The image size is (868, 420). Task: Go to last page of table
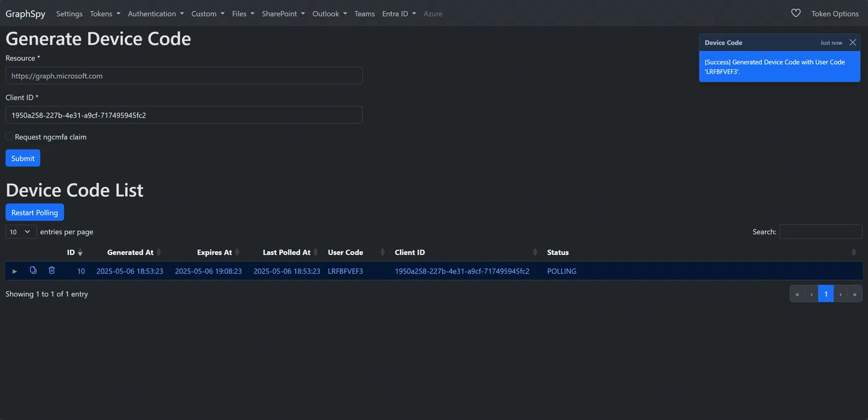855,294
